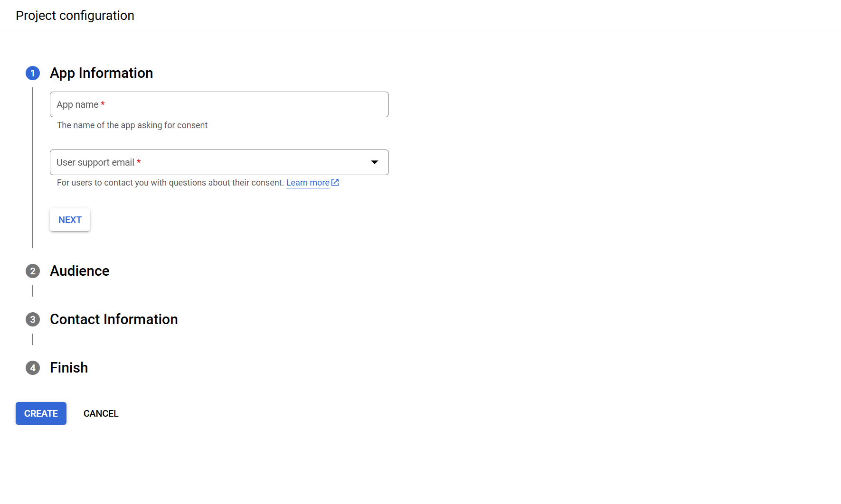Open the Finish step heading

[x=68, y=368]
